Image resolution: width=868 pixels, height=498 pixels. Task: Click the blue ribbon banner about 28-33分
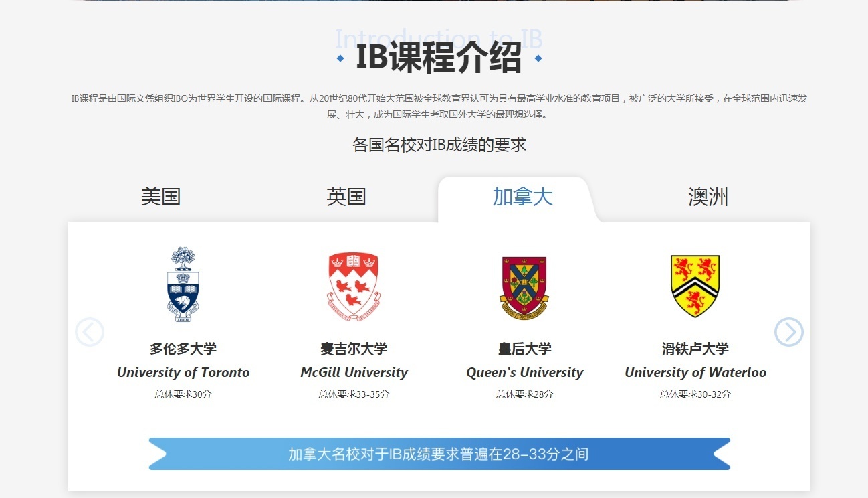pos(439,454)
